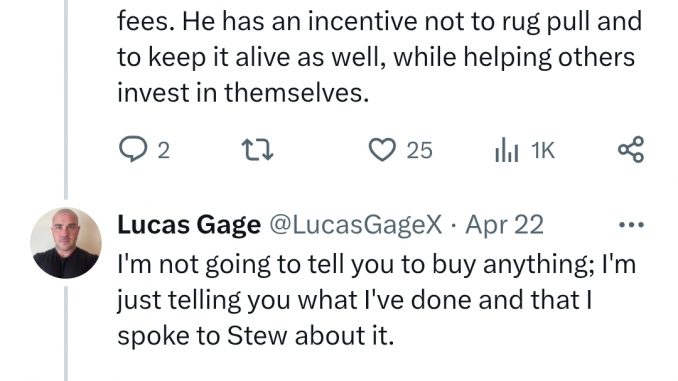Viewport: 678px width, 381px height.
Task: Click the Lucas Gage display name
Action: [189, 225]
